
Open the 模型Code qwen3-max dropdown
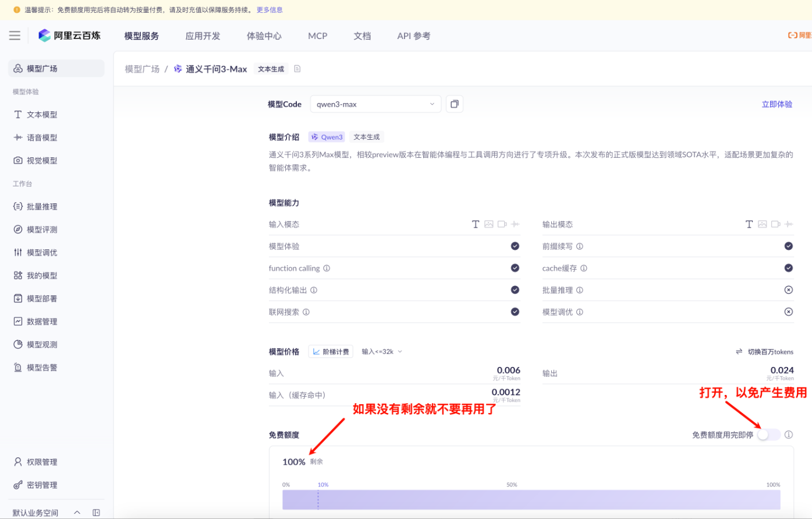pyautogui.click(x=375, y=104)
